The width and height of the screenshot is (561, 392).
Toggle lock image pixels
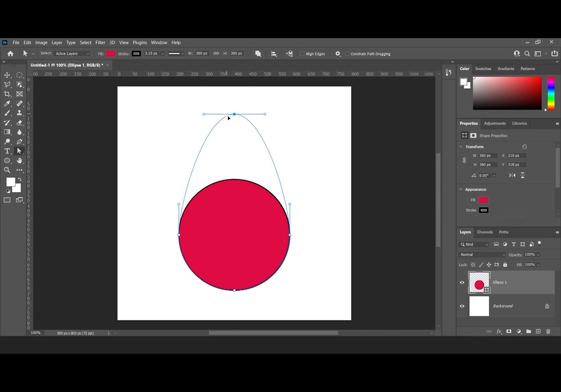pos(481,265)
